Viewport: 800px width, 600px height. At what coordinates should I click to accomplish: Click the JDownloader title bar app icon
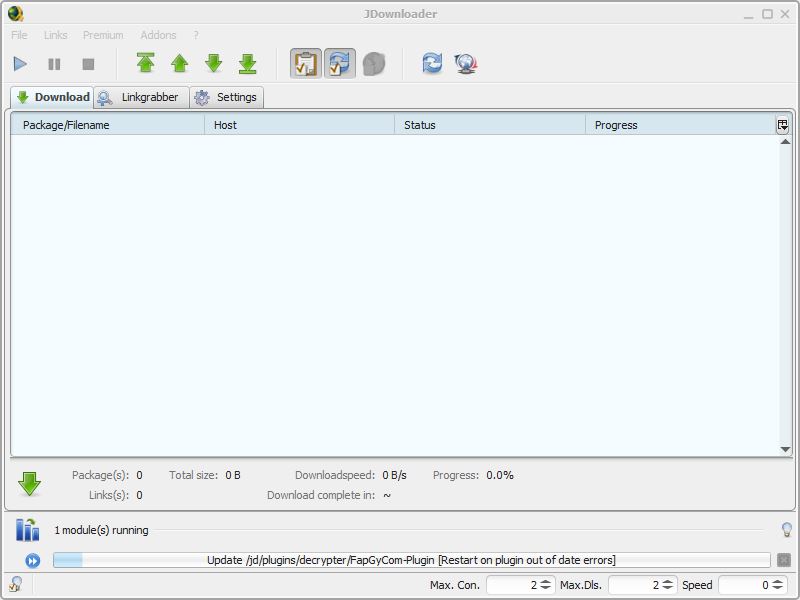click(16, 13)
